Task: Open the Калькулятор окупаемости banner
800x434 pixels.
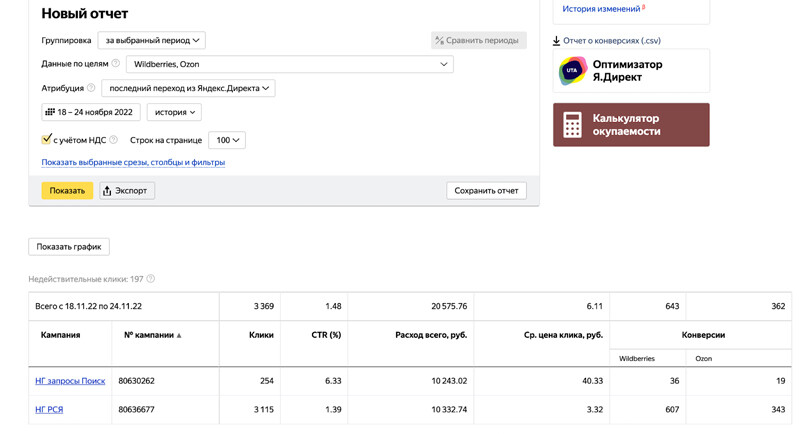Action: click(631, 125)
